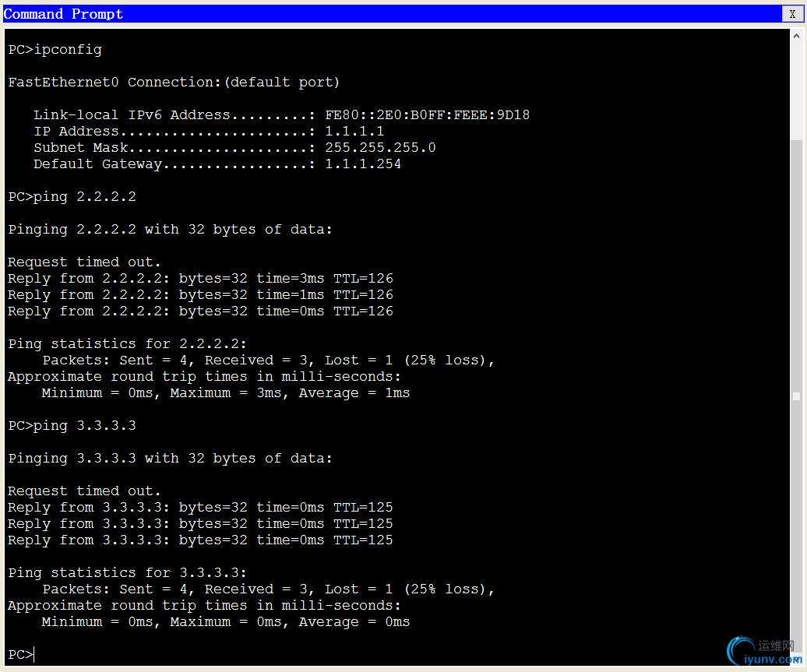Close the Command Prompt window with X
Screen dimensions: 807x672
pyautogui.click(x=793, y=14)
